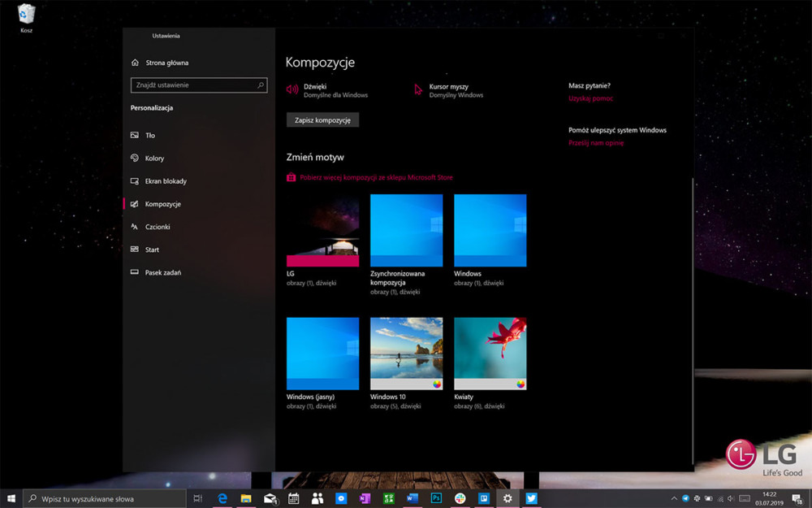Apply the Windows 10 theme thumbnail

[407, 354]
